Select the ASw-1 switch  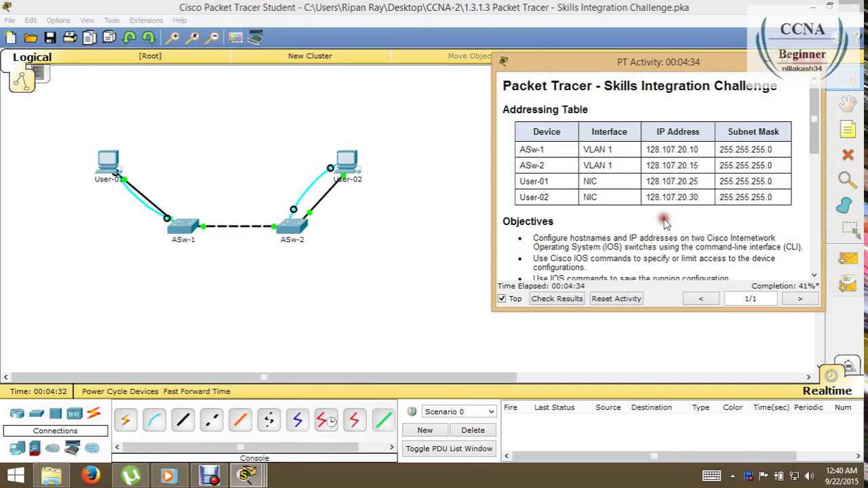pyautogui.click(x=183, y=227)
